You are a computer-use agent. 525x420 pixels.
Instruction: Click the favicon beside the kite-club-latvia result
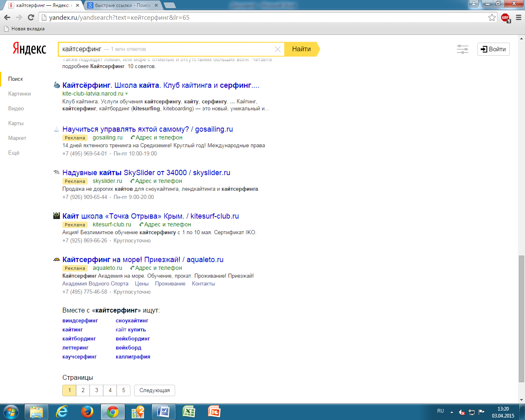57,85
